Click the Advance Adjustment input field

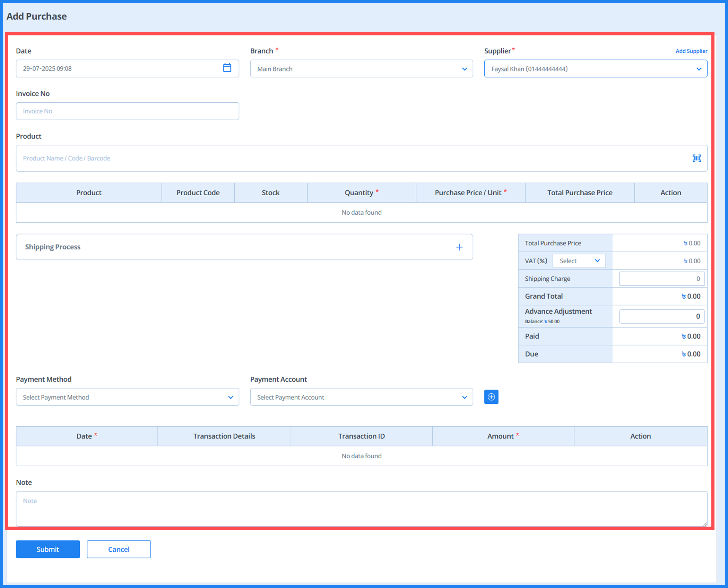click(x=661, y=316)
